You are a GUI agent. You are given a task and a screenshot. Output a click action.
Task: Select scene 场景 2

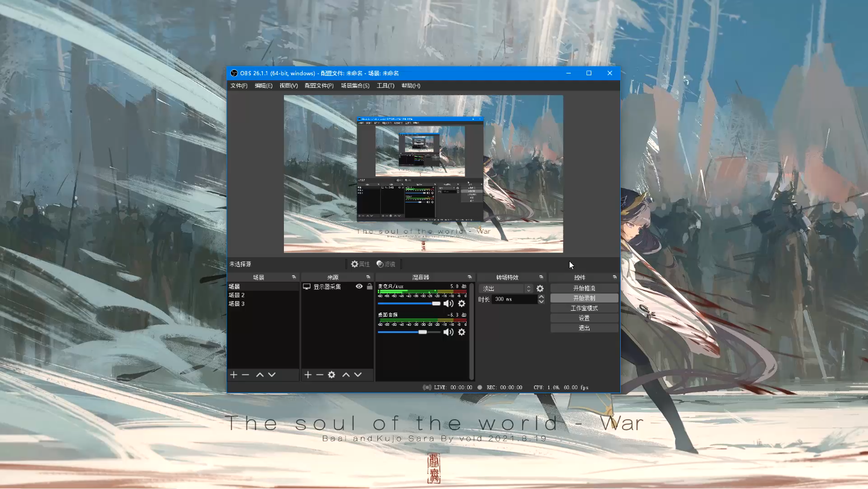[263, 295]
